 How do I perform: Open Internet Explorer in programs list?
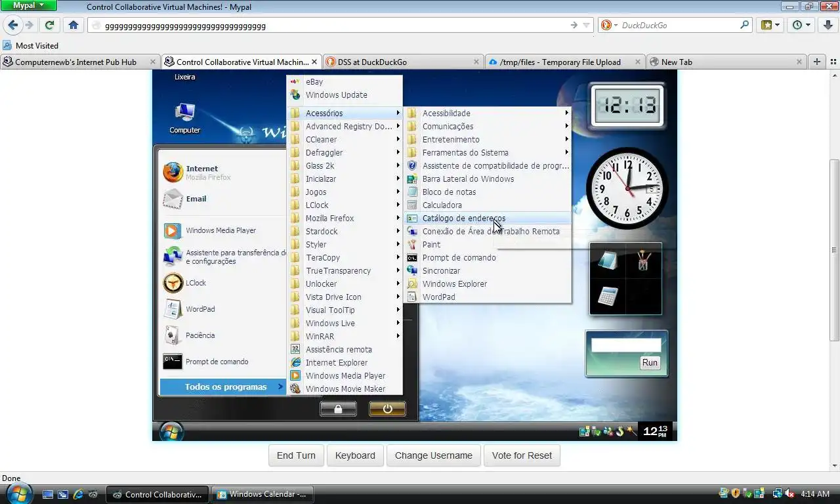pyautogui.click(x=345, y=362)
